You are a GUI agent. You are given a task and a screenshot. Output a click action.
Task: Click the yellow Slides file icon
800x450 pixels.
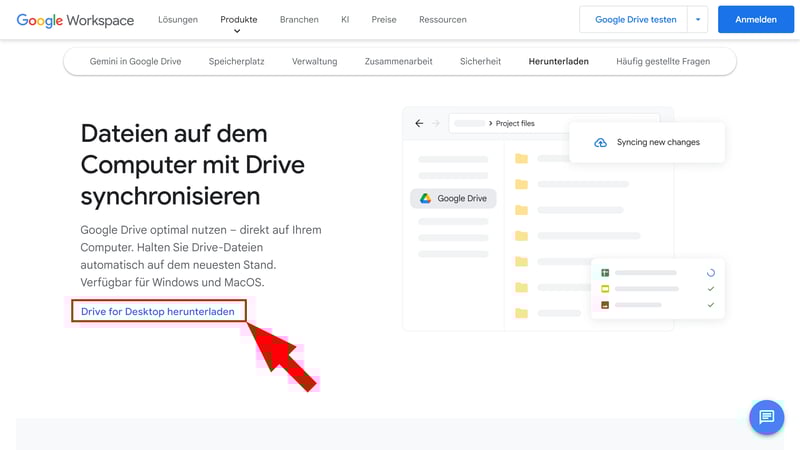(605, 289)
